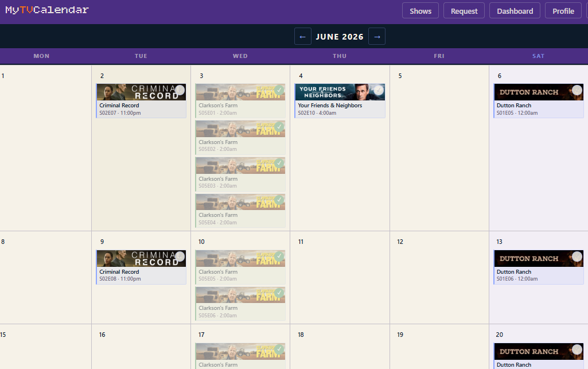Viewport: 588px width, 369px height.
Task: Open Dutton Ranch banner on June 13
Action: click(539, 258)
